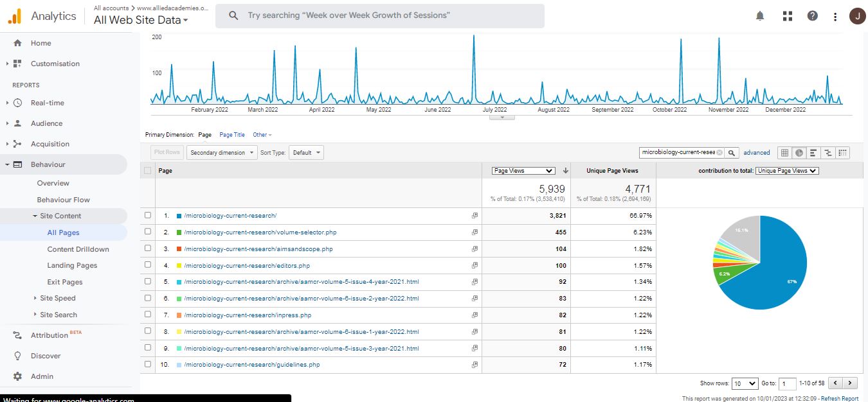
Task: Open the Show rows dropdown
Action: pyautogui.click(x=745, y=383)
